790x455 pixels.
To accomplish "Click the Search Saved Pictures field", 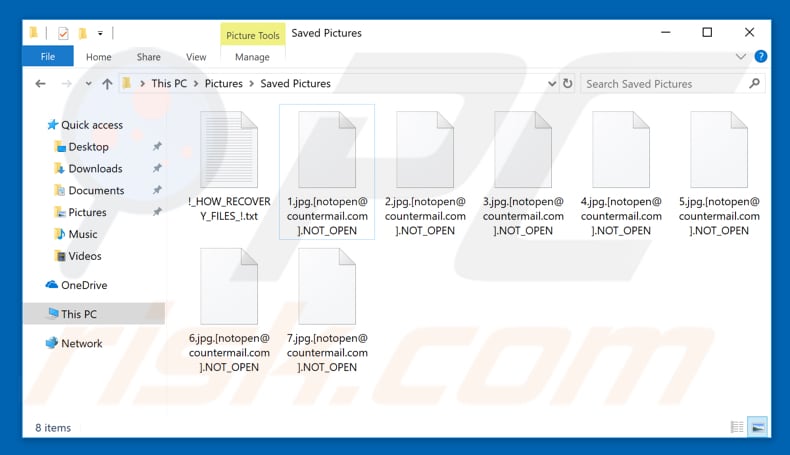I will 672,84.
